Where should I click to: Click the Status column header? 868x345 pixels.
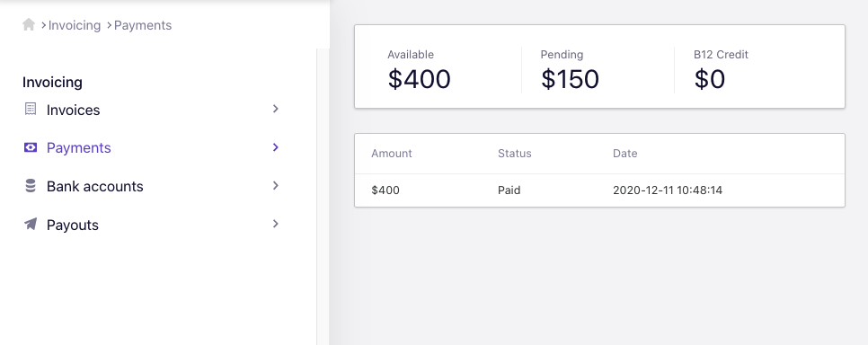[514, 154]
